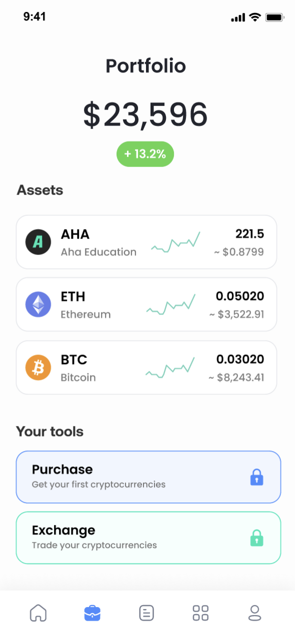Tap the total portfolio value $23,596
Screen dimensions: 295x644
point(146,114)
